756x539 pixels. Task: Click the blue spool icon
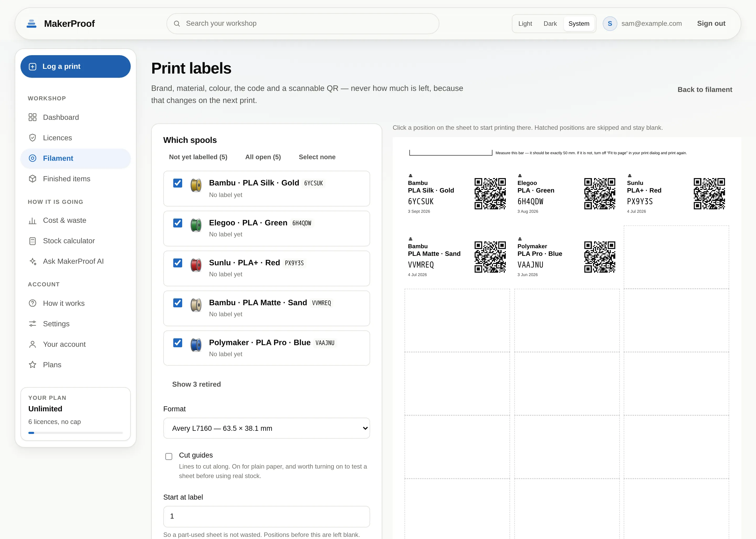point(196,345)
